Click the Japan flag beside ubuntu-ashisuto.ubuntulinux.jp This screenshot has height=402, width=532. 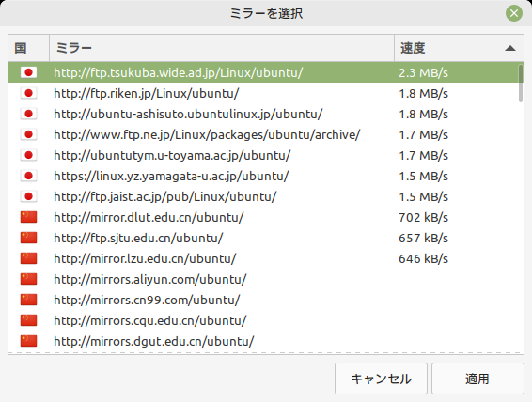[28, 114]
